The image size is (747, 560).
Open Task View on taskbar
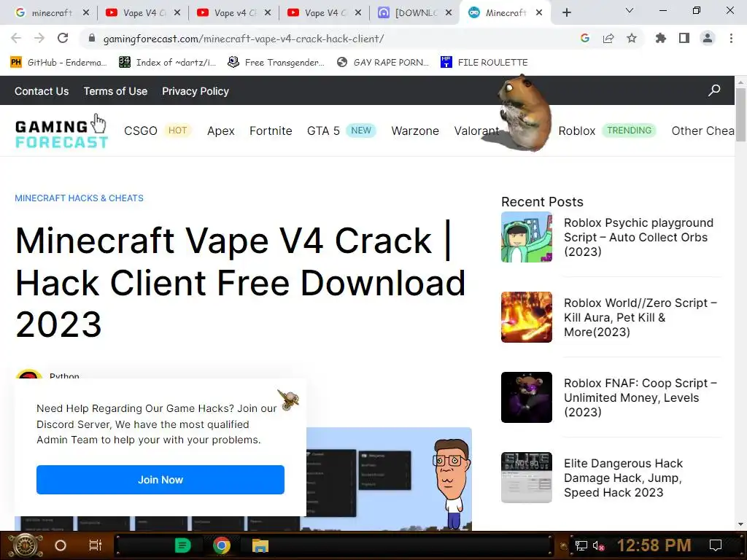tap(96, 545)
